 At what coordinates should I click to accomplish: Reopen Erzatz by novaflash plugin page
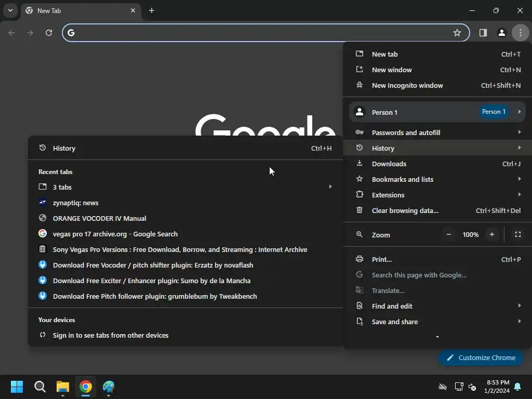[x=185, y=265]
